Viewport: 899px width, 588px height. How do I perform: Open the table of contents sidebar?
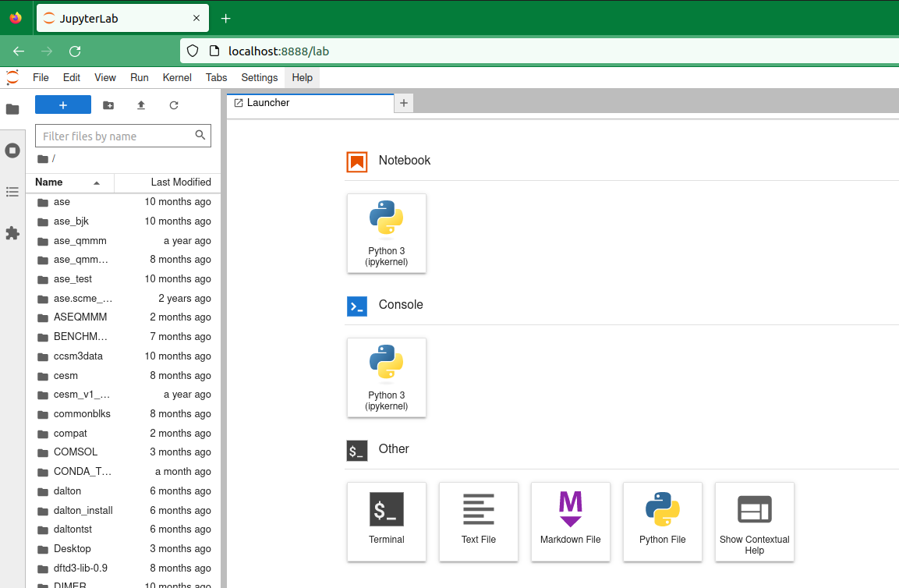(12, 192)
